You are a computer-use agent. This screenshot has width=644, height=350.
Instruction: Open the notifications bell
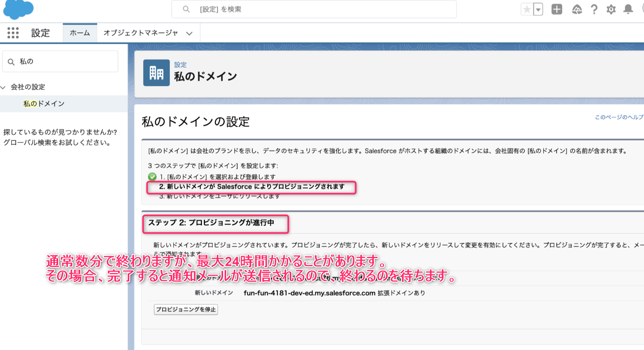click(x=628, y=9)
